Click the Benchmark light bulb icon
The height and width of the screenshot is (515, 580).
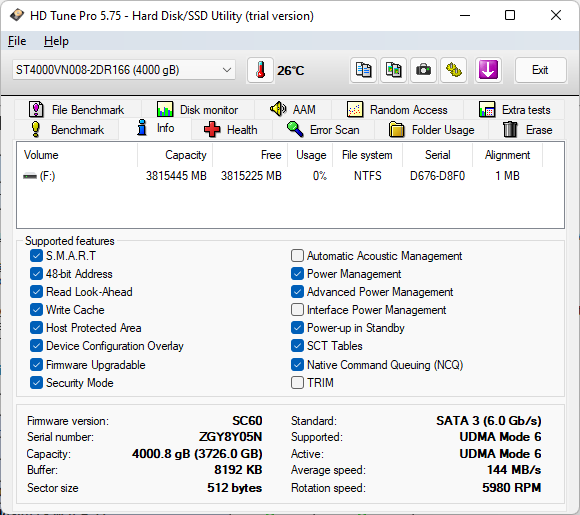coord(36,129)
